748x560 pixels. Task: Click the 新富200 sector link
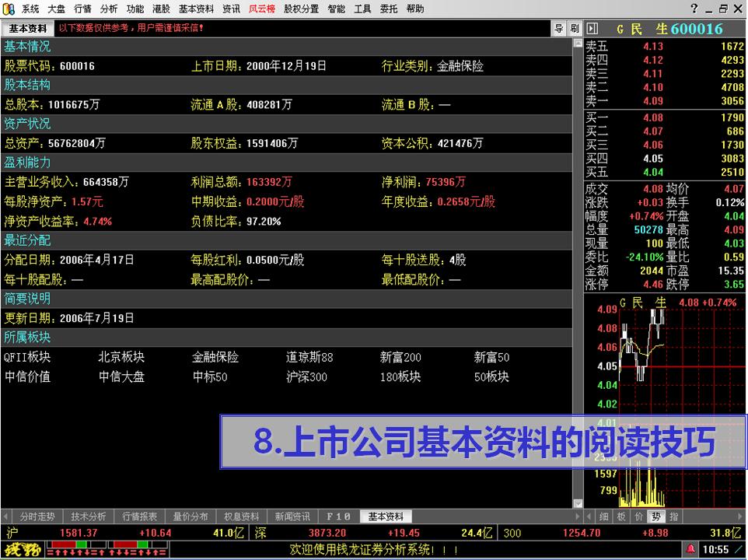400,357
